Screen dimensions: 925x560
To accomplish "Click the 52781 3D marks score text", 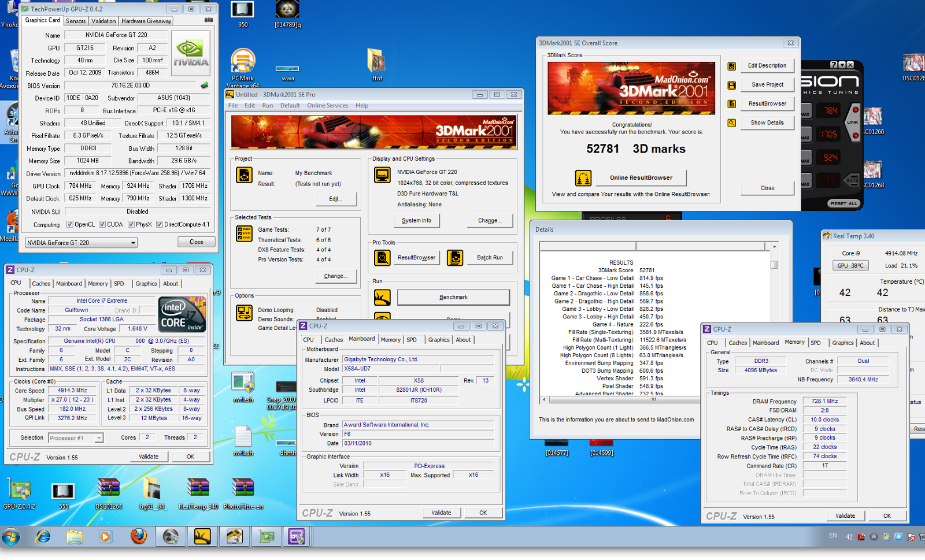I will tap(635, 149).
